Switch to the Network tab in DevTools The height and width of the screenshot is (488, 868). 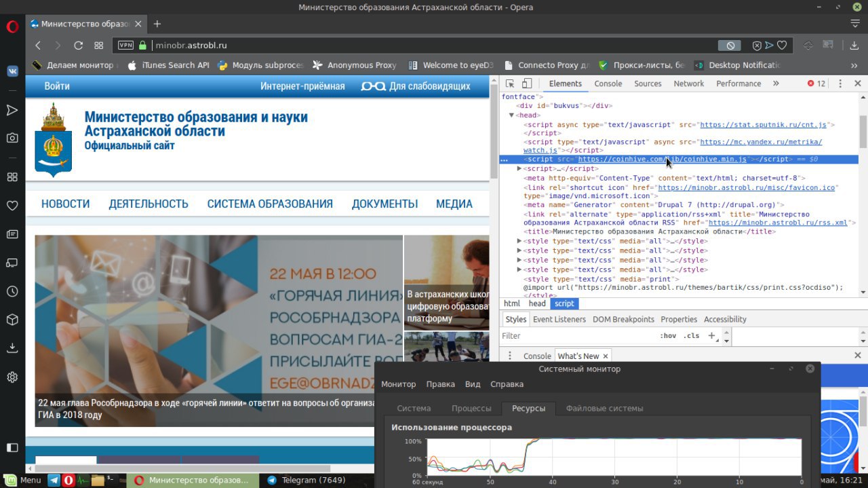click(689, 83)
